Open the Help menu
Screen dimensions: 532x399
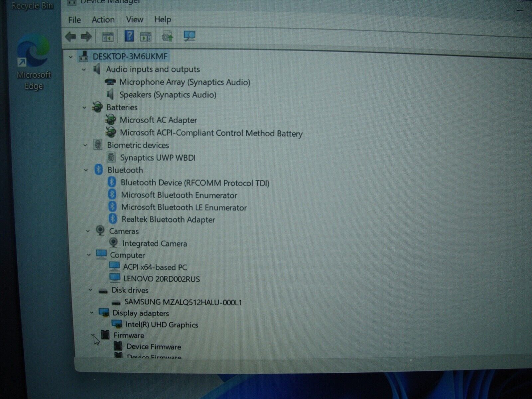coord(163,20)
